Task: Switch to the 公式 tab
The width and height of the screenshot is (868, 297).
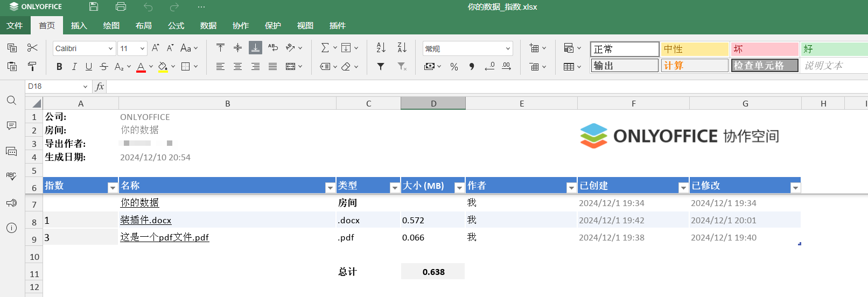Action: click(x=176, y=25)
